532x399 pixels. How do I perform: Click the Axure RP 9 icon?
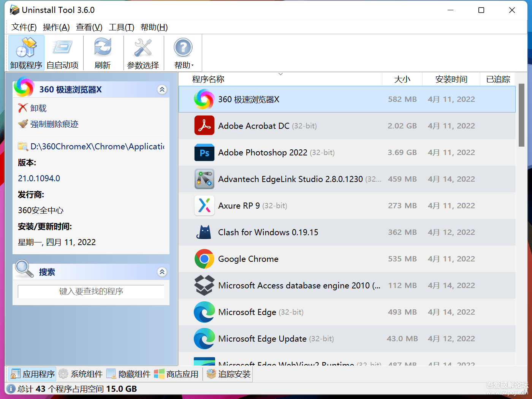(204, 206)
